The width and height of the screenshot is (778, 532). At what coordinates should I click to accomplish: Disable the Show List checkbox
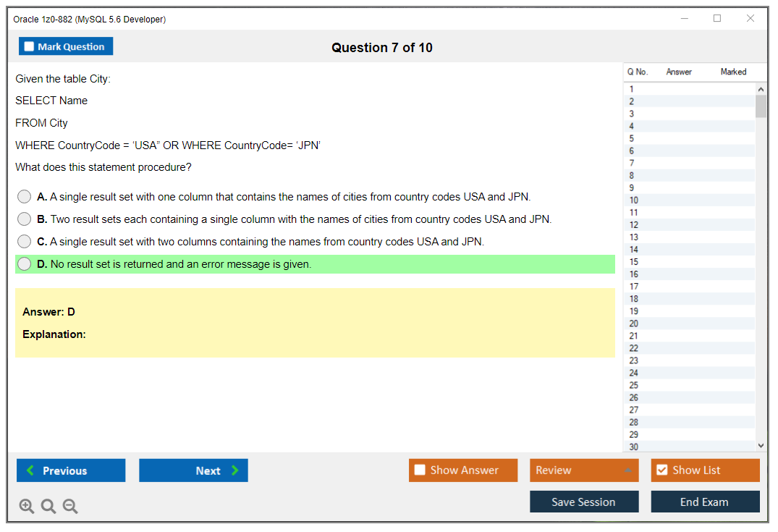point(661,470)
